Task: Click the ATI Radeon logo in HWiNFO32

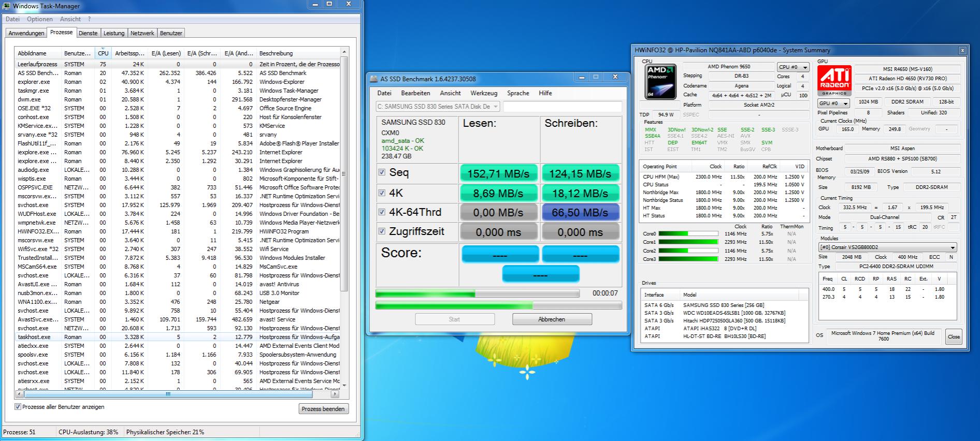Action: [x=834, y=80]
